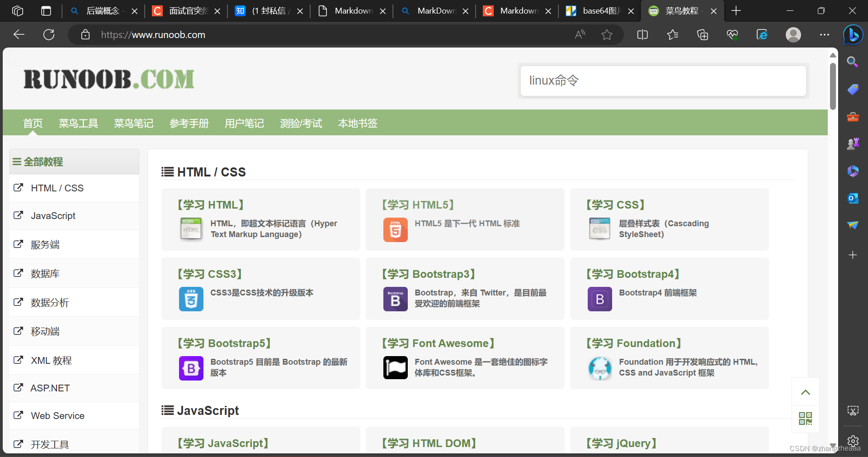Image resolution: width=868 pixels, height=457 pixels.
Task: Switch to the 后端概念 tab
Action: [x=104, y=11]
